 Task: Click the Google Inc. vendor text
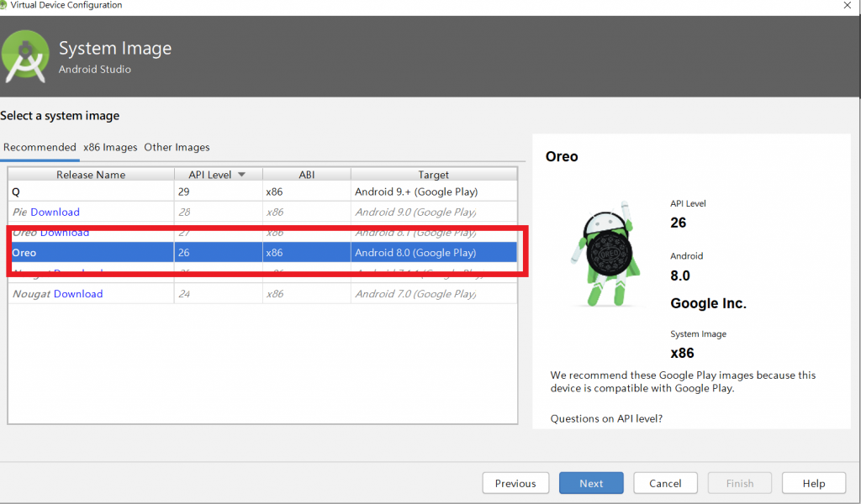tap(708, 303)
